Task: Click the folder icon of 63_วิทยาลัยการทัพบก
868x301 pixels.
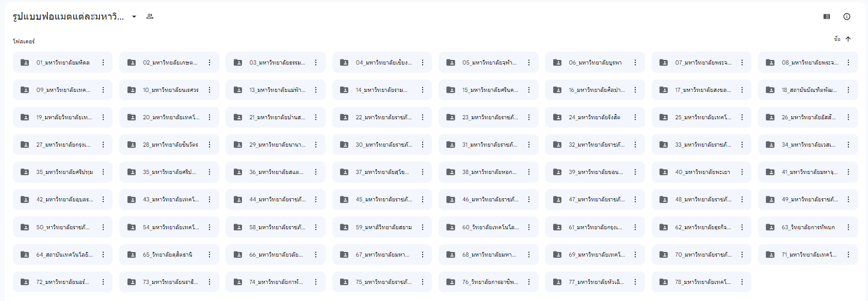Action: tap(770, 227)
